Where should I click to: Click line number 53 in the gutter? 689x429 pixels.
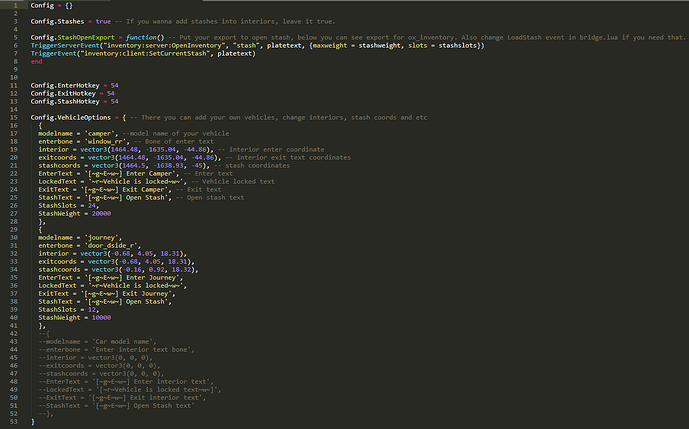pyautogui.click(x=14, y=422)
